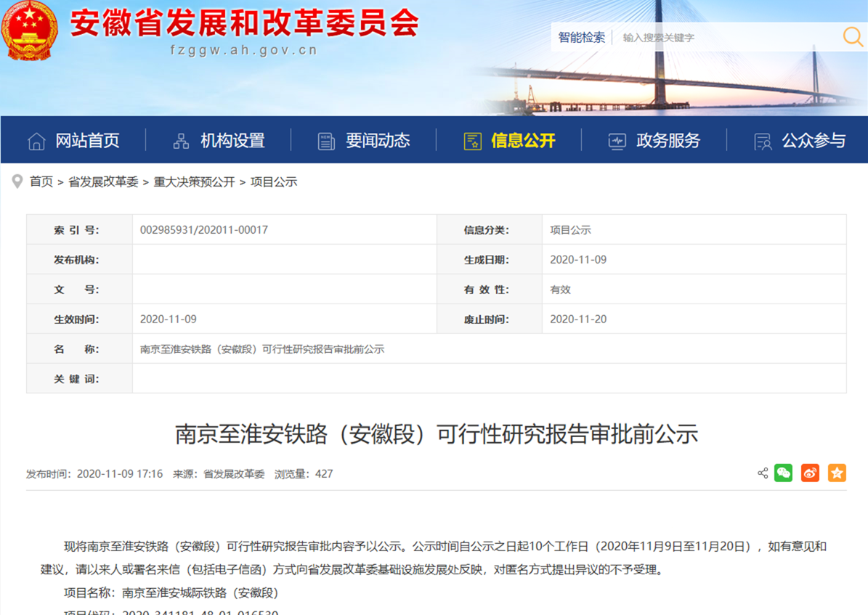The image size is (868, 615).
Task: Click the share icon beside WeChat
Action: [x=763, y=473]
